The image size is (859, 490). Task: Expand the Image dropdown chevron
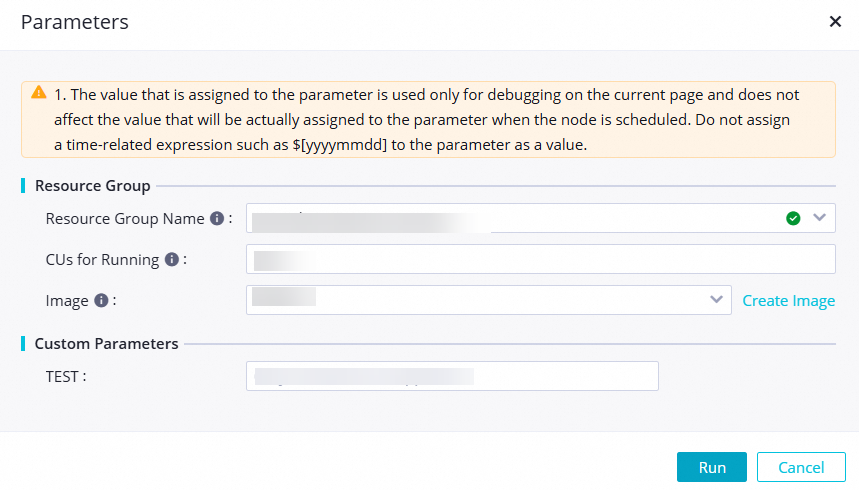716,300
